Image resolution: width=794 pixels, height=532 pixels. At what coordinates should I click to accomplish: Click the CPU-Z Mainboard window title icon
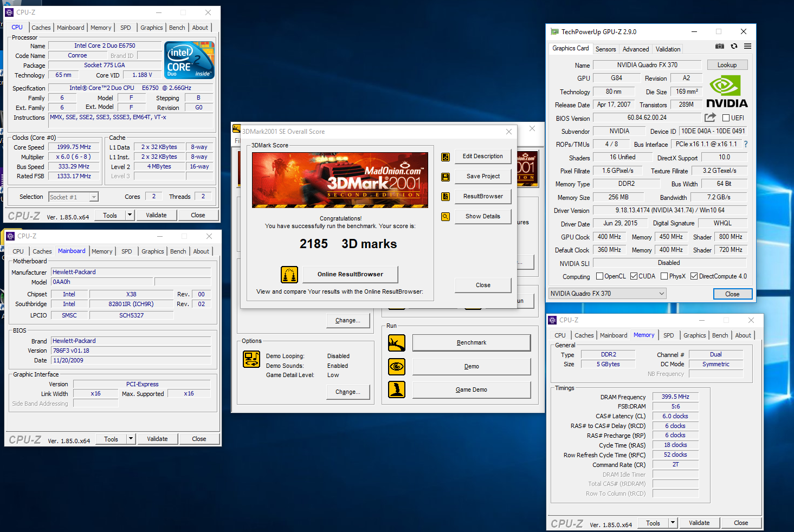point(10,236)
